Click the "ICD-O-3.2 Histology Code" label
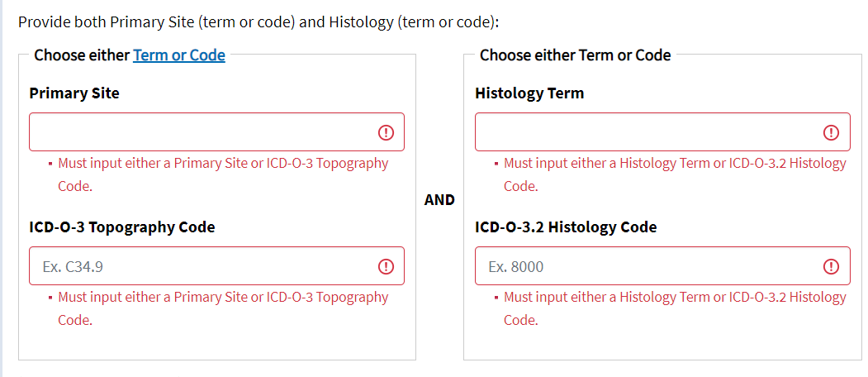The image size is (868, 377). (x=566, y=227)
